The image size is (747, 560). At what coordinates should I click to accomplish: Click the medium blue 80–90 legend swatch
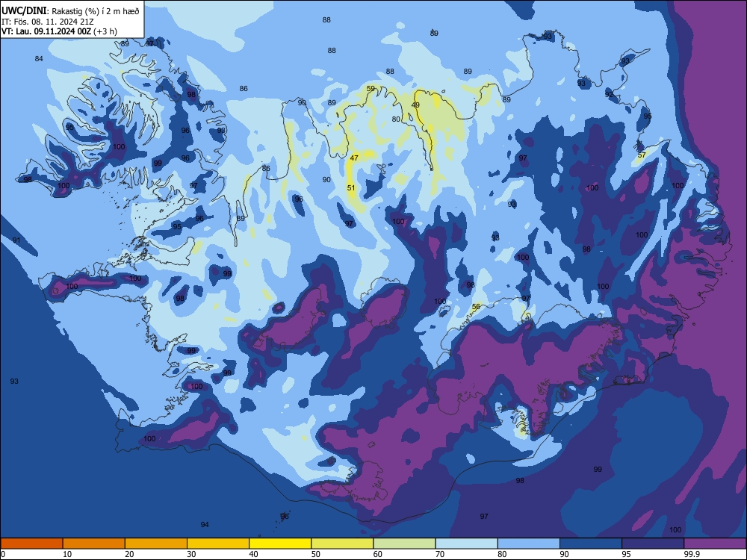coord(529,544)
